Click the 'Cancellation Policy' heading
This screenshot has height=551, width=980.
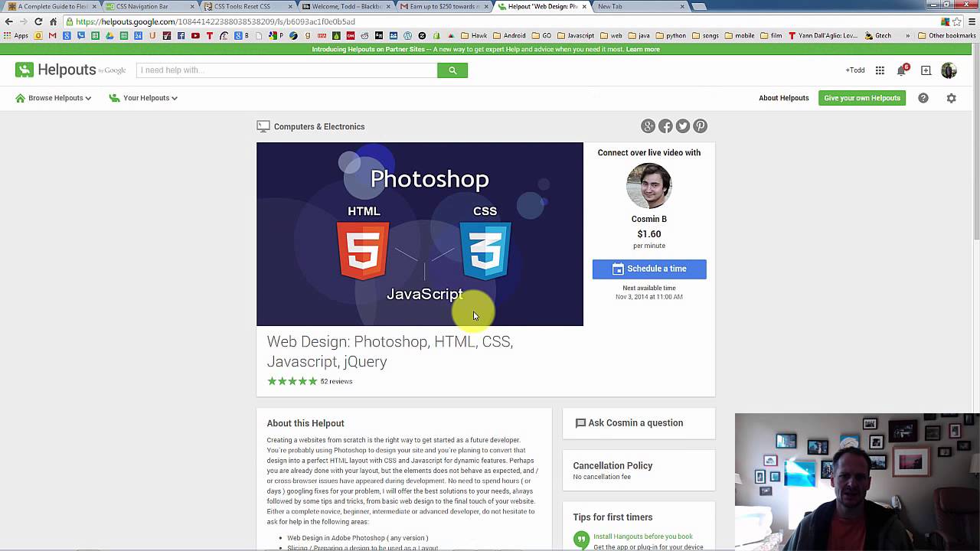tap(612, 465)
